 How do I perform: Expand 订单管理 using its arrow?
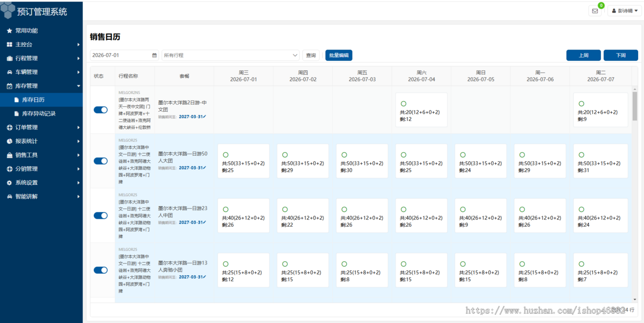[x=78, y=127]
